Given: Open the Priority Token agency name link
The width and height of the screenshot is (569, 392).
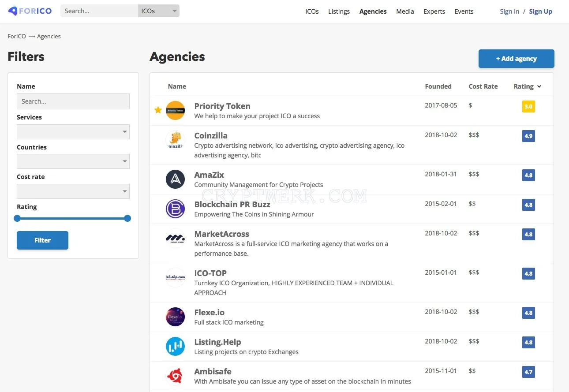Looking at the screenshot, I should [222, 106].
